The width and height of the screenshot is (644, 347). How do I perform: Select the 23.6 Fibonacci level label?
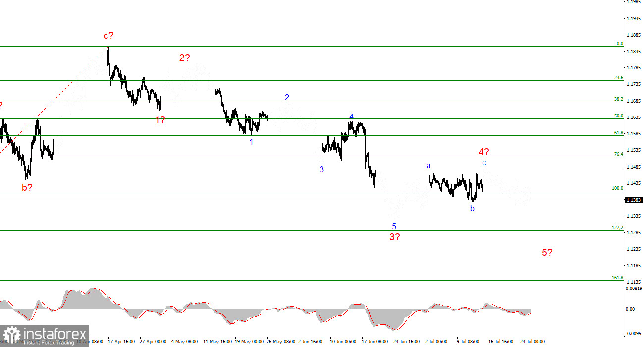click(619, 78)
